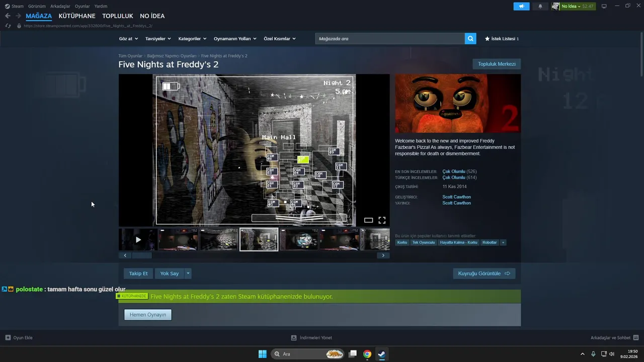Switch to the TOPLULUK tab
The image size is (644, 362).
(x=118, y=16)
